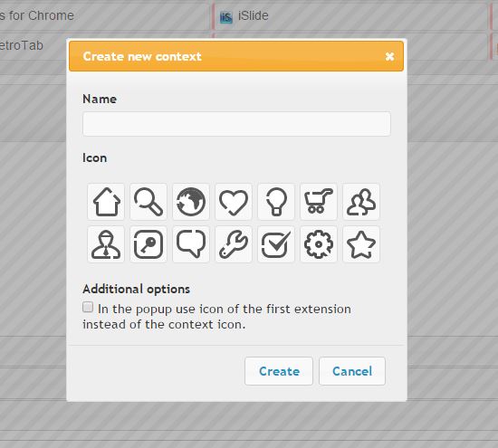Image resolution: width=498 pixels, height=448 pixels.
Task: Choose the light bulb icon
Action: (276, 202)
